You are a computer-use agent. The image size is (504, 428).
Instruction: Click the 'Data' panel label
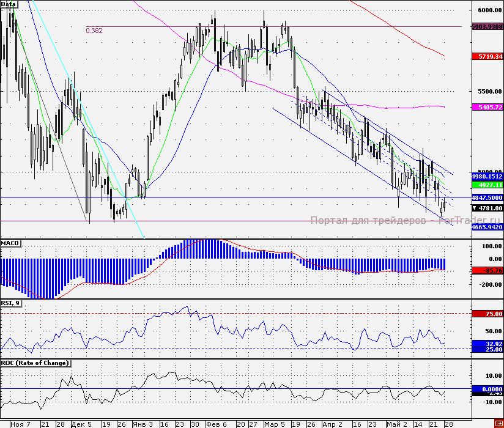click(x=9, y=5)
